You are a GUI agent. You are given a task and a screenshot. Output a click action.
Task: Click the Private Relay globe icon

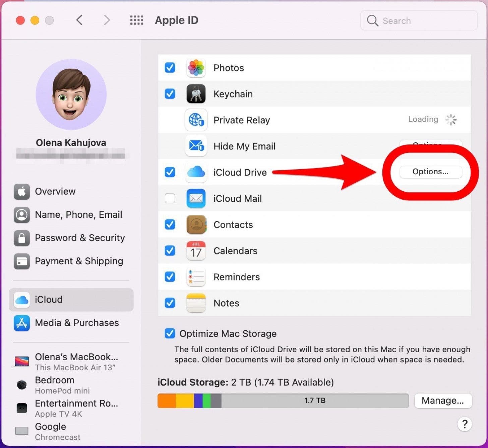point(196,120)
